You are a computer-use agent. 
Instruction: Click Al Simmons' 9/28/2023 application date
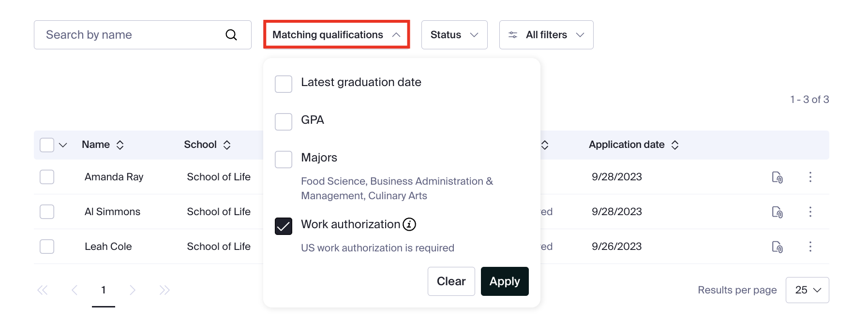click(x=617, y=212)
